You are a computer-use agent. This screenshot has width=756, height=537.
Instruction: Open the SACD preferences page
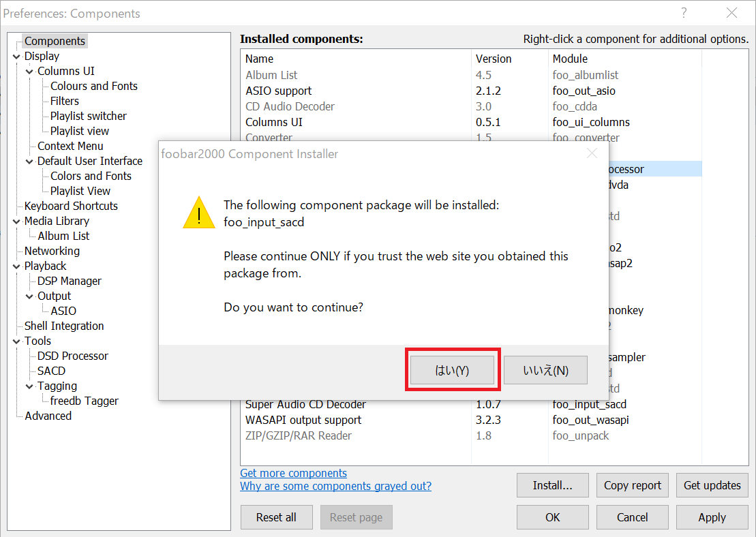pyautogui.click(x=51, y=371)
